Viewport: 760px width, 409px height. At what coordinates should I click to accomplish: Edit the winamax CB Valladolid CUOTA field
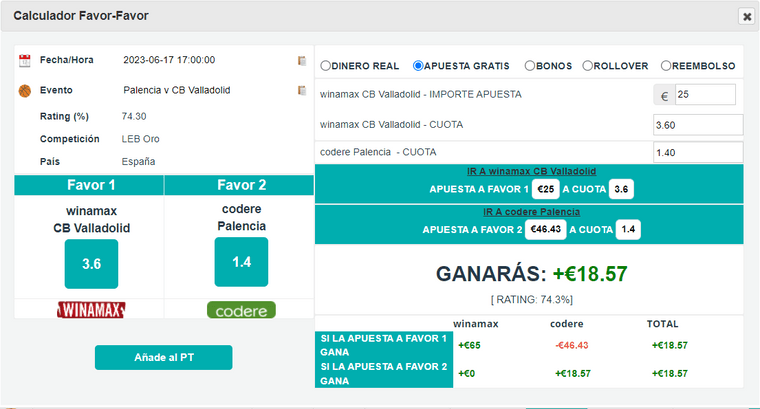click(x=698, y=125)
